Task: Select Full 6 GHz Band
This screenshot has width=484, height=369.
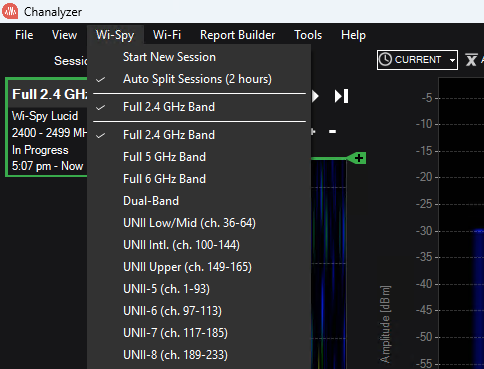Action: (x=199, y=179)
